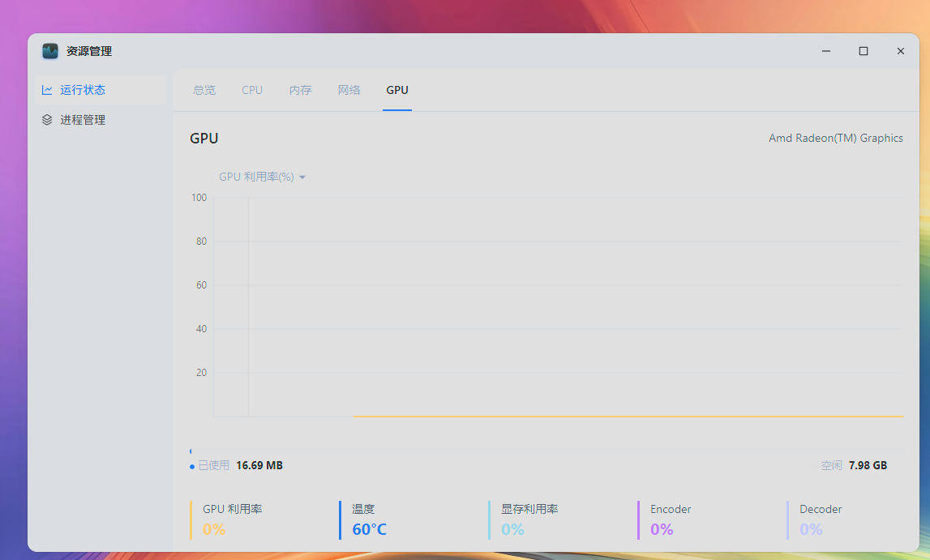Click the 20 label on chart axis
Viewport: 930px width, 560px height.
coord(202,373)
